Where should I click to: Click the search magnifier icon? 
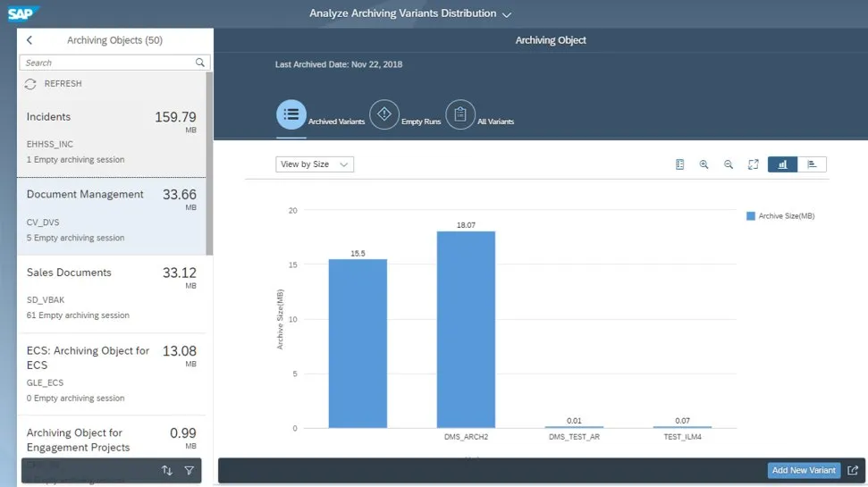[x=201, y=63]
